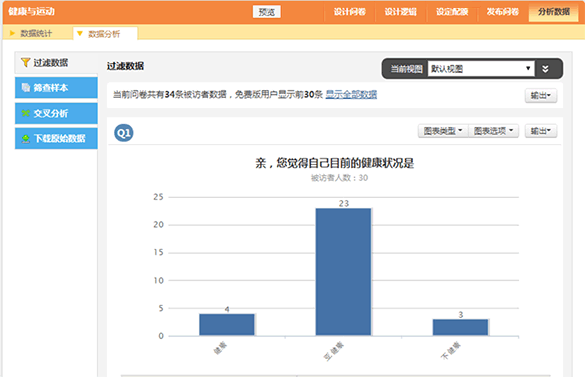Open the 设定配额 tab

tap(452, 12)
